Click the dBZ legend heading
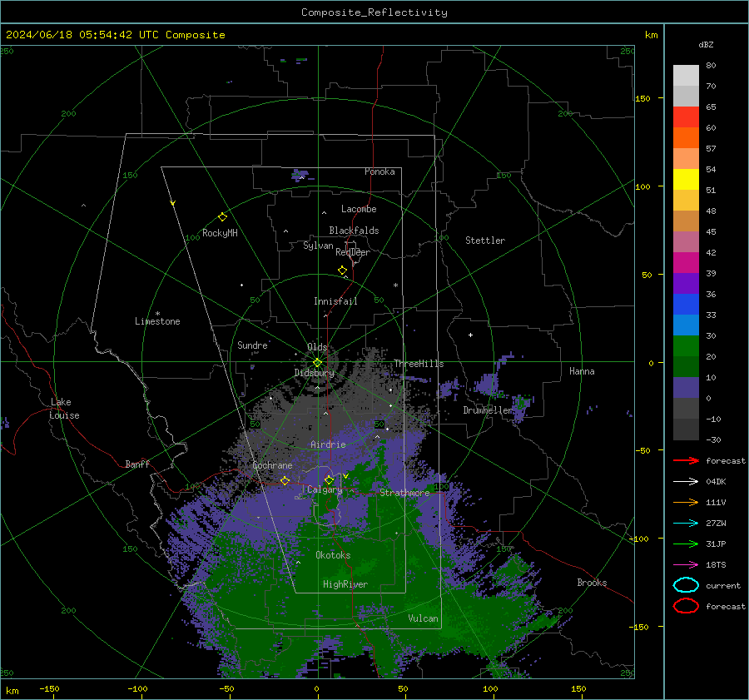The width and height of the screenshot is (749, 700). point(706,44)
